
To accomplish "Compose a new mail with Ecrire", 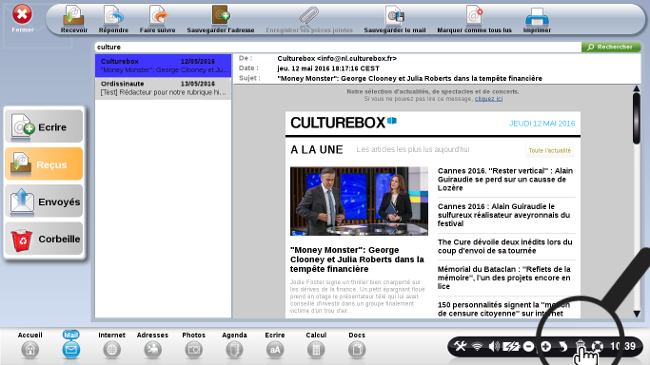I will [44, 127].
